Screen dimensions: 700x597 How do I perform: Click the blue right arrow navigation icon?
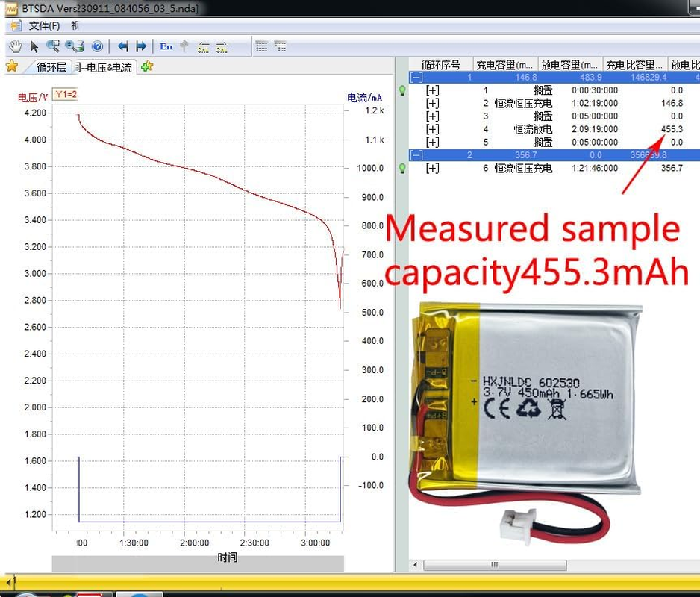141,46
